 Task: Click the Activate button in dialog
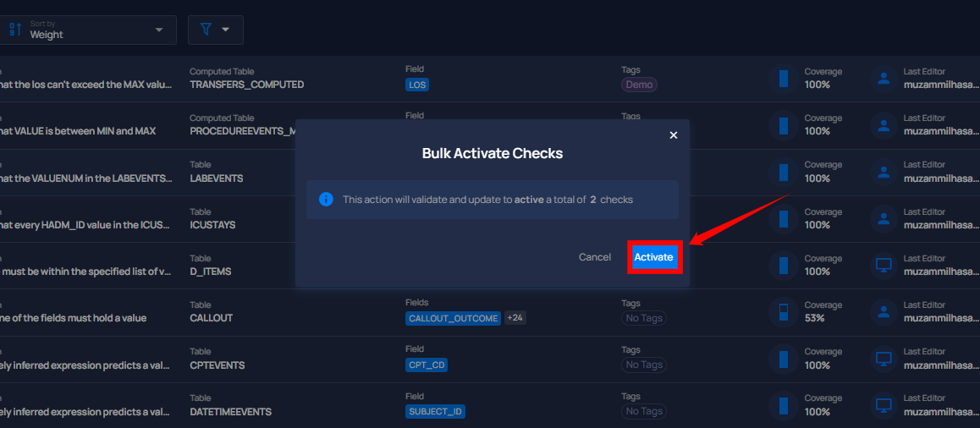point(653,257)
